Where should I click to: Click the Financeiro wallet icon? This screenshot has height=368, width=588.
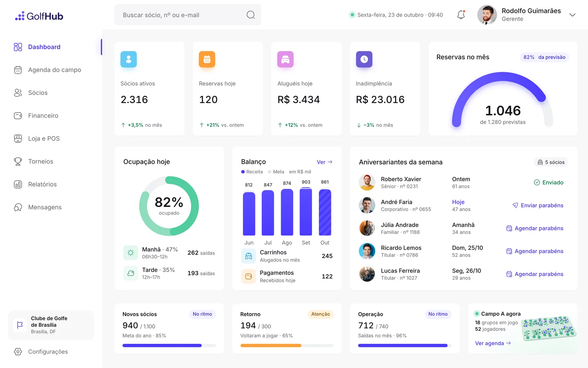pos(18,116)
